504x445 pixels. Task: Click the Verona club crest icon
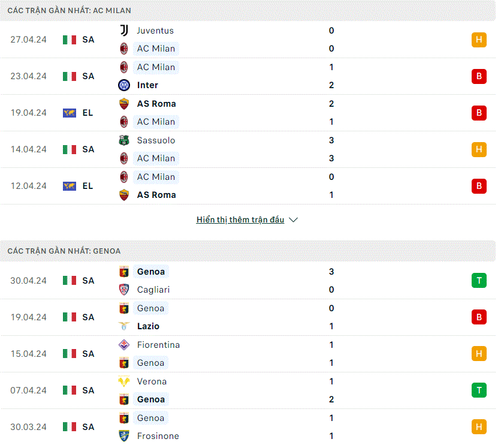click(124, 381)
